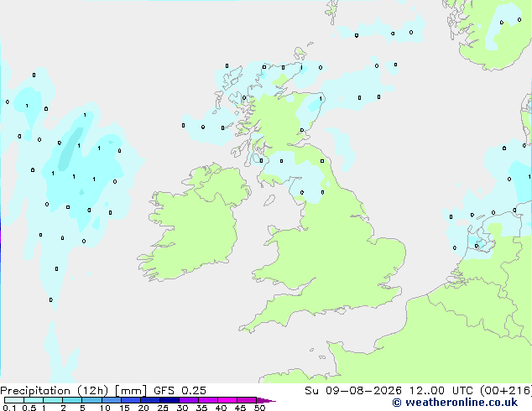Choose the 30–35 mm purple legend swatch

coord(189,400)
